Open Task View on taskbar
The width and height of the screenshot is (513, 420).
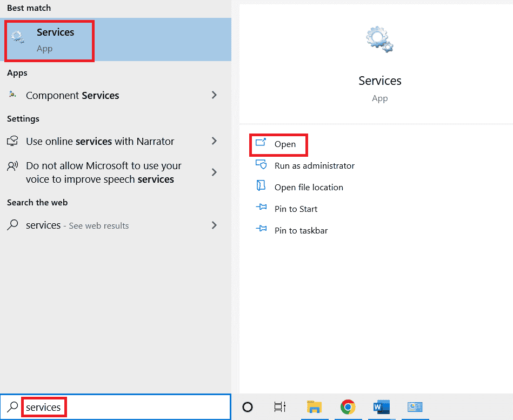pos(280,407)
